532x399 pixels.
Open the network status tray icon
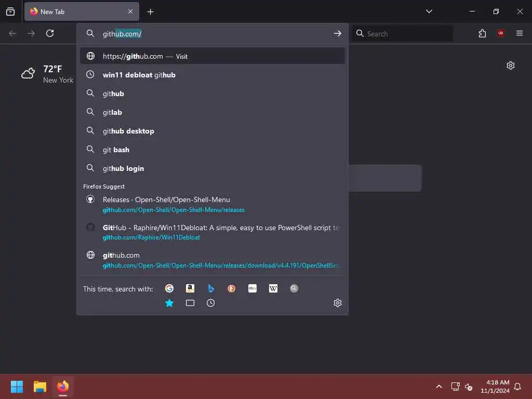[x=455, y=387]
